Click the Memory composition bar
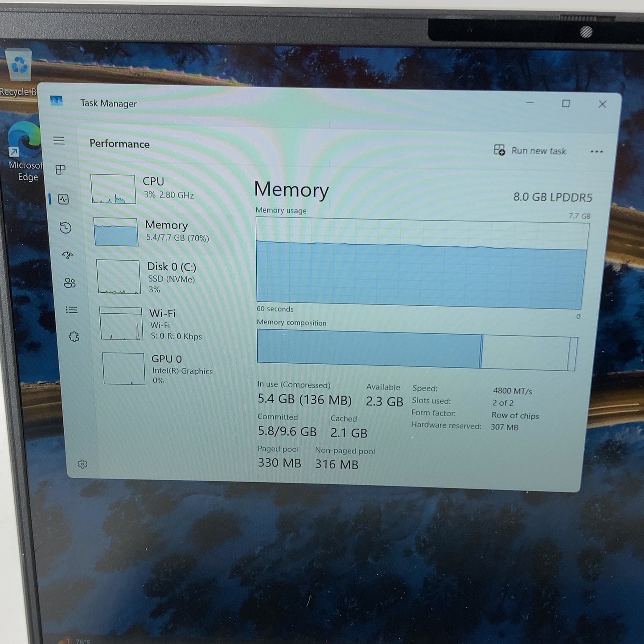Viewport: 644px width, 644px height. point(417,350)
